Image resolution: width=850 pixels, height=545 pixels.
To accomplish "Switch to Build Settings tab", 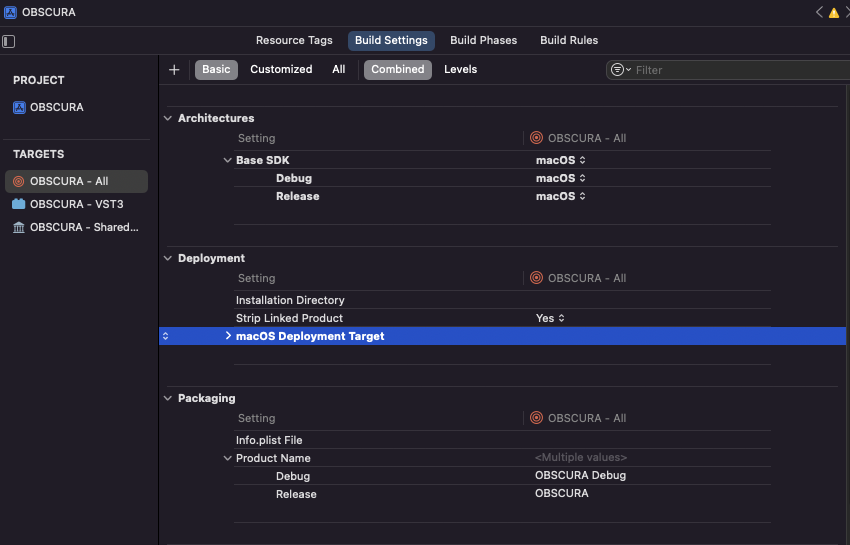I will click(391, 40).
